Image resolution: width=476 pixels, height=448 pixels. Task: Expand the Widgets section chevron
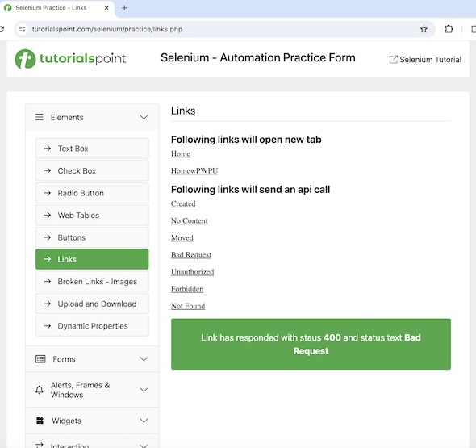coord(144,421)
